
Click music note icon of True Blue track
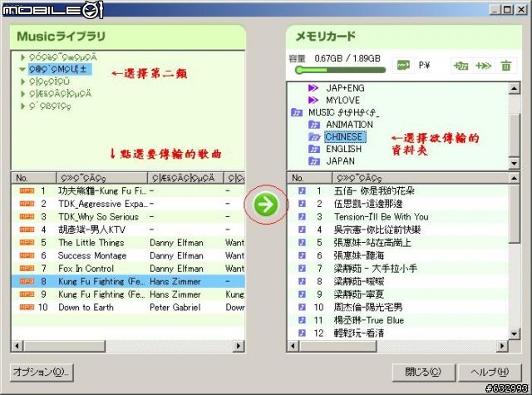pos(302,320)
